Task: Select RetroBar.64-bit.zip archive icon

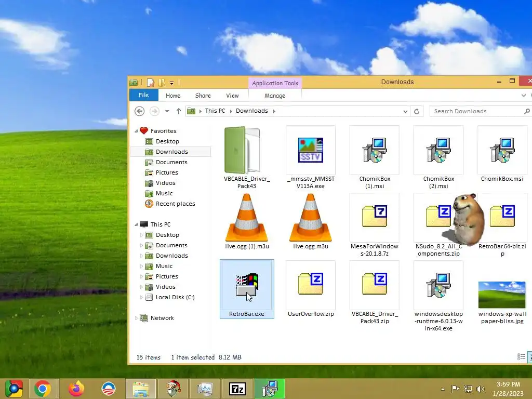Action: coord(502,216)
